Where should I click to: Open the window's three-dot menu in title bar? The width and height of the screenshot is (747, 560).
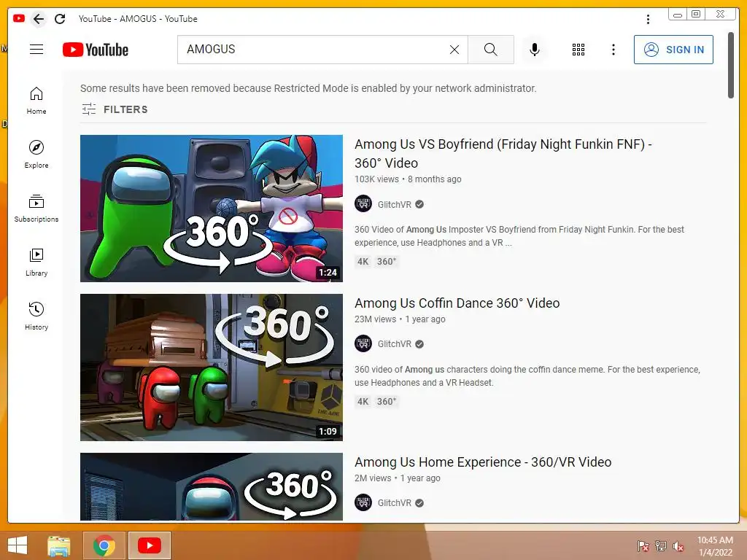(x=648, y=19)
